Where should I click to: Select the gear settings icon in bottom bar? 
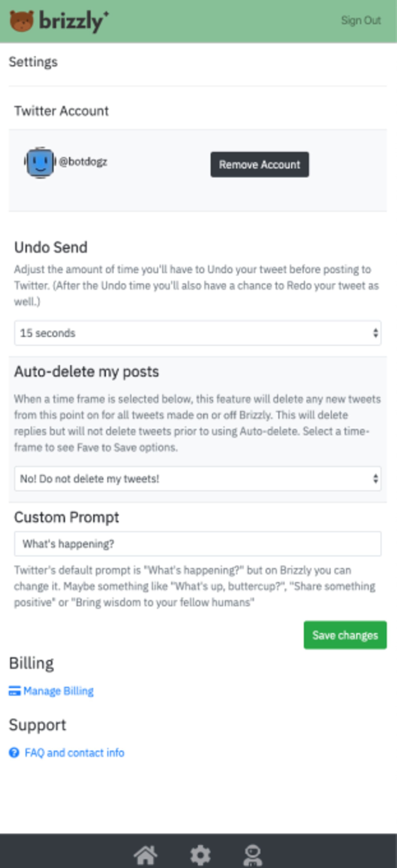[200, 855]
